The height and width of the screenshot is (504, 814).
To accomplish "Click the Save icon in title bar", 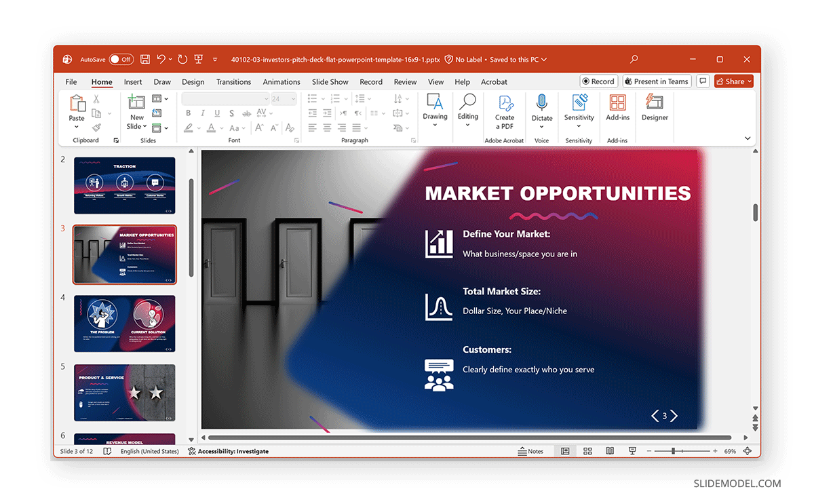I will [145, 60].
